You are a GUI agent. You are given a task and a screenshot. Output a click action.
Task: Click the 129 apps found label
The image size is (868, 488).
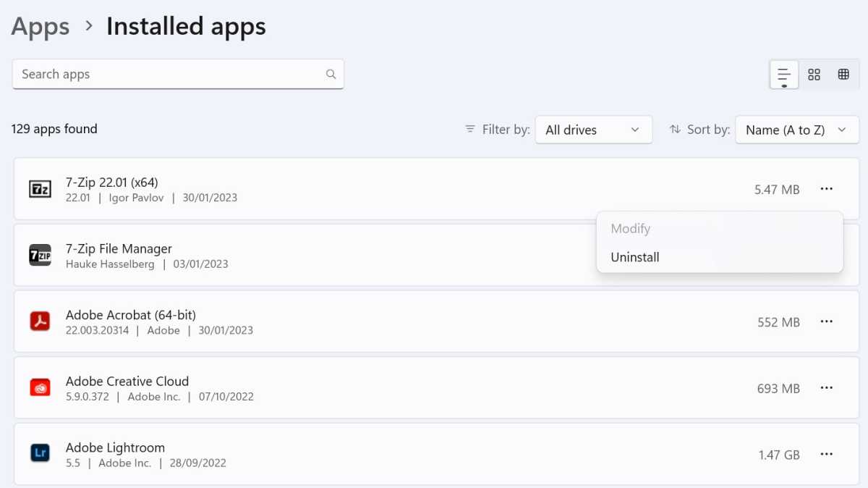54,129
